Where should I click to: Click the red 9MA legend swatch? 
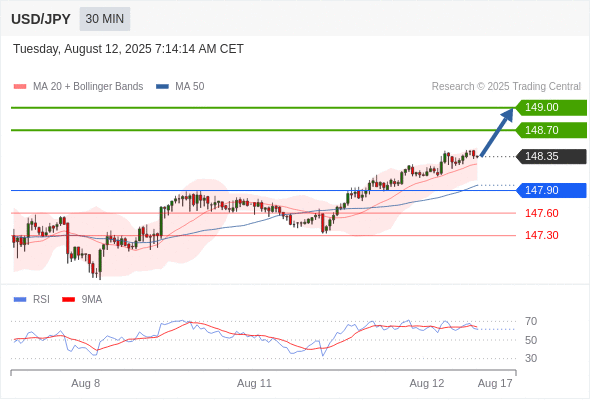68,300
